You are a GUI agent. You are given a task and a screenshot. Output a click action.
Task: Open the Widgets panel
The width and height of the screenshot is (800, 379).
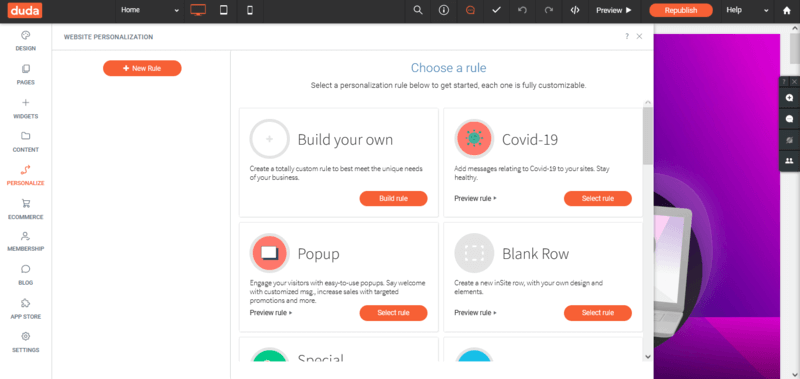click(x=26, y=109)
